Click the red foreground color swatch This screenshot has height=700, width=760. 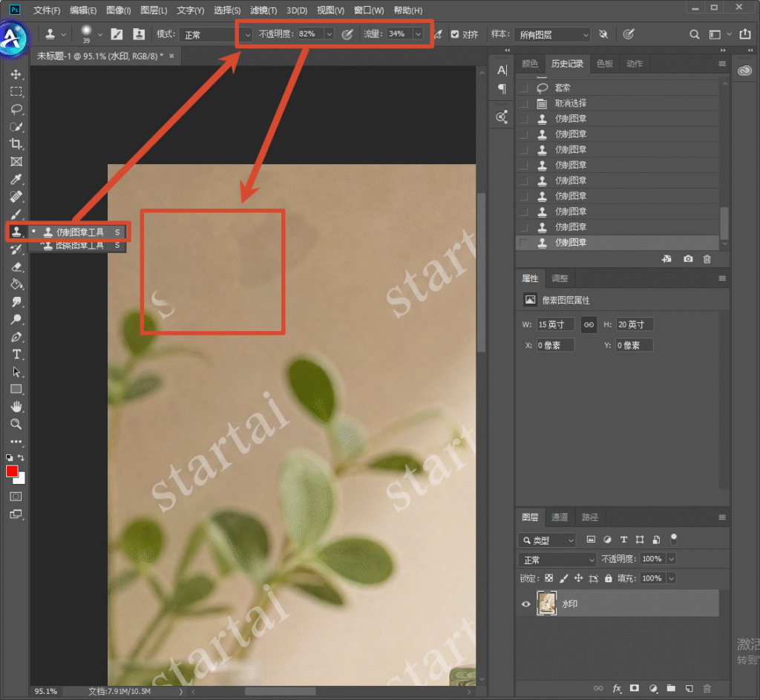12,471
